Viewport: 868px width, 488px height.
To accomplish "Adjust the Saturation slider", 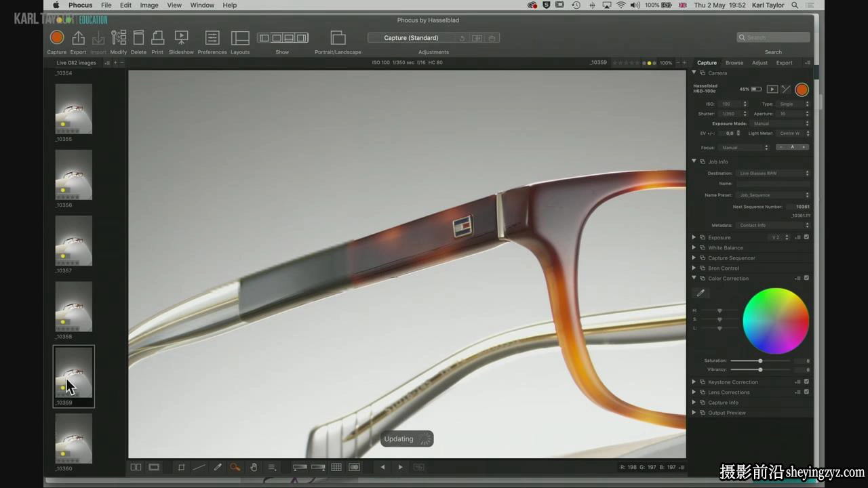I will pos(759,361).
